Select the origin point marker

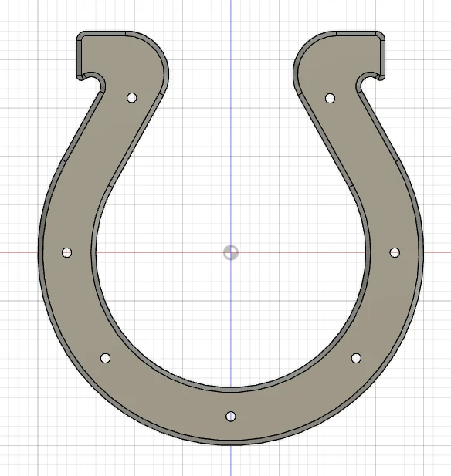coord(231,252)
